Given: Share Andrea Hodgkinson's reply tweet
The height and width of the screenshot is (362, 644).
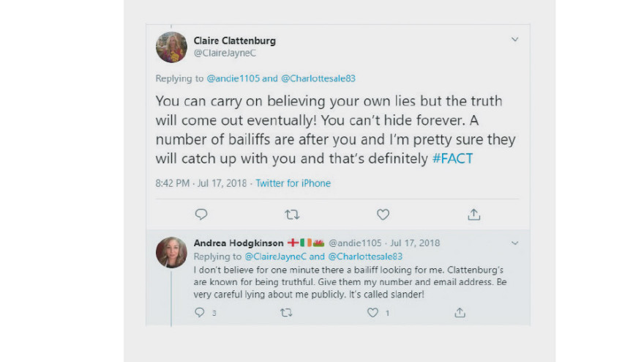Looking at the screenshot, I should 460,312.
